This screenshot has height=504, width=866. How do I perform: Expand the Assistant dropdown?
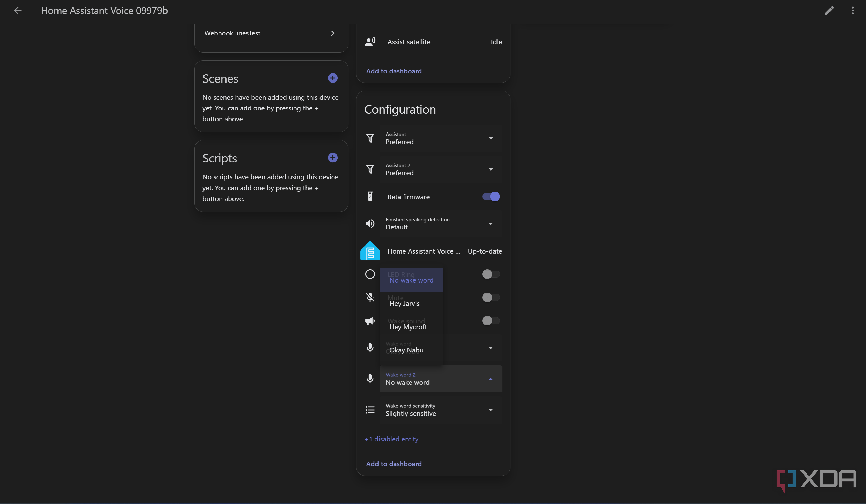tap(441, 138)
